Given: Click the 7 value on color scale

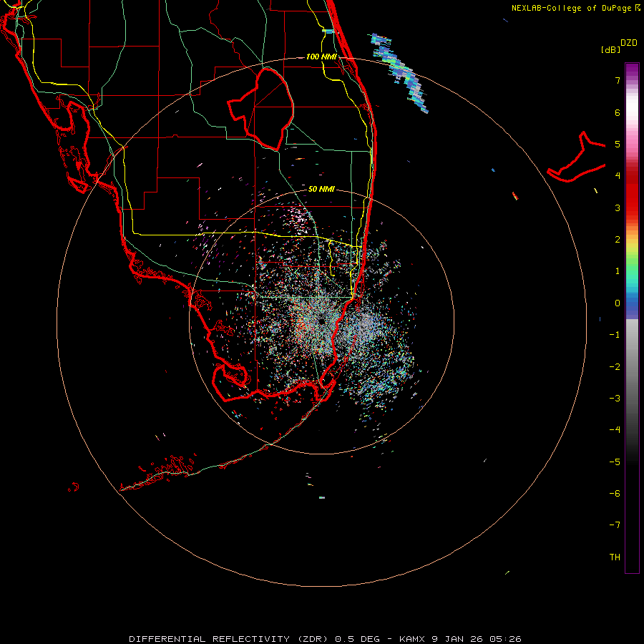Looking at the screenshot, I should click(x=618, y=80).
